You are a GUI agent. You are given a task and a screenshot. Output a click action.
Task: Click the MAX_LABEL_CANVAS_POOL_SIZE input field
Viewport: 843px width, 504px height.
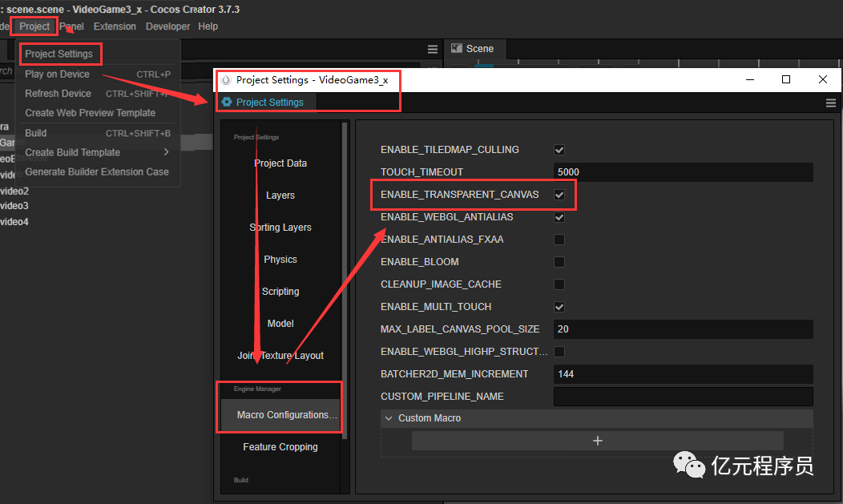(x=683, y=329)
